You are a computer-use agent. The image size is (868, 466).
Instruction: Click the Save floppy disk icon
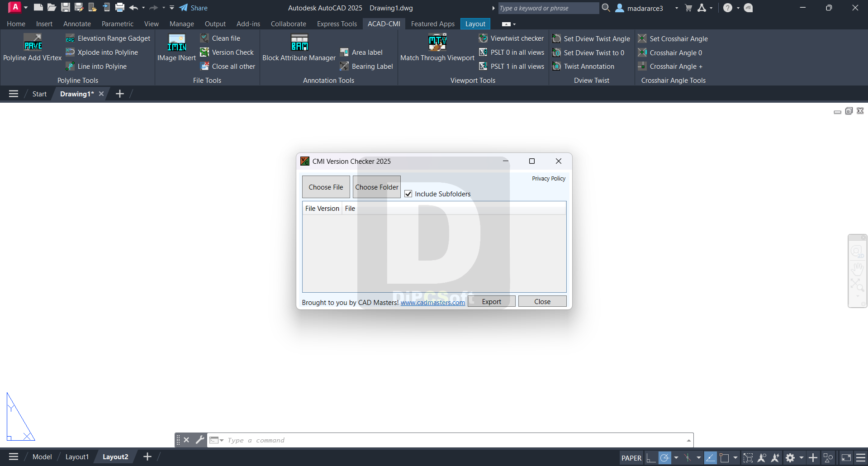pos(66,7)
